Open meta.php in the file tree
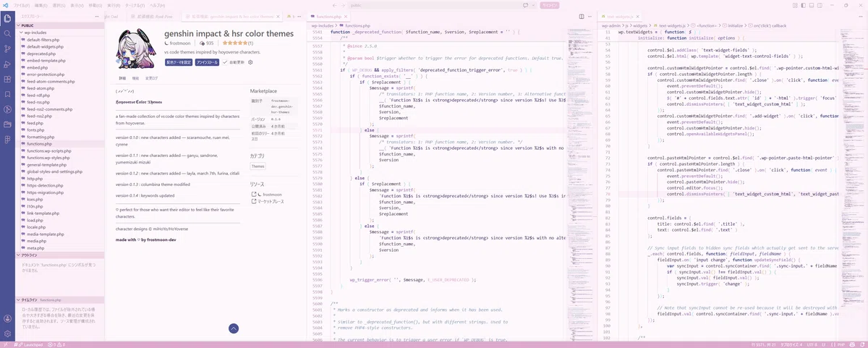868x348 pixels. point(36,247)
